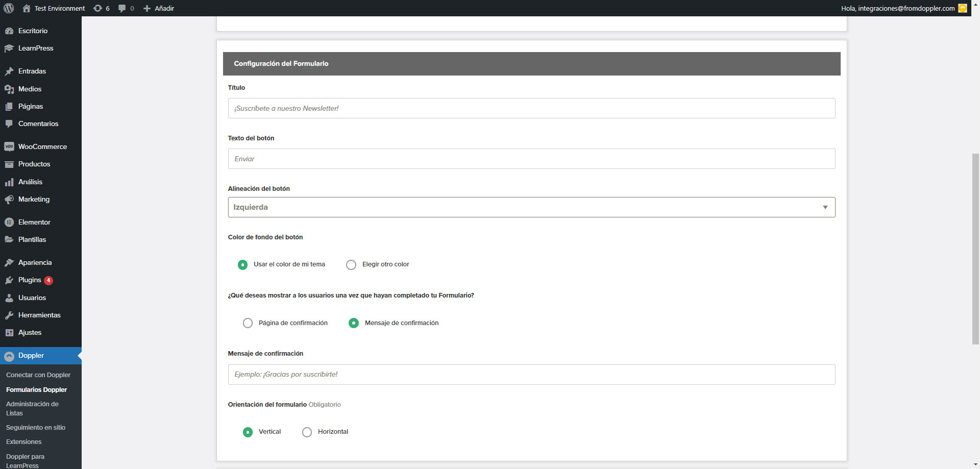Open Extensiones submenu item

tap(24, 441)
